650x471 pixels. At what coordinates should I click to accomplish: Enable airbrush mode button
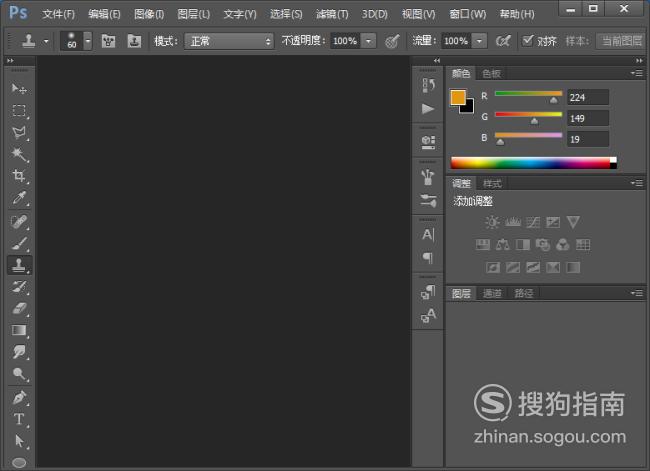point(503,41)
